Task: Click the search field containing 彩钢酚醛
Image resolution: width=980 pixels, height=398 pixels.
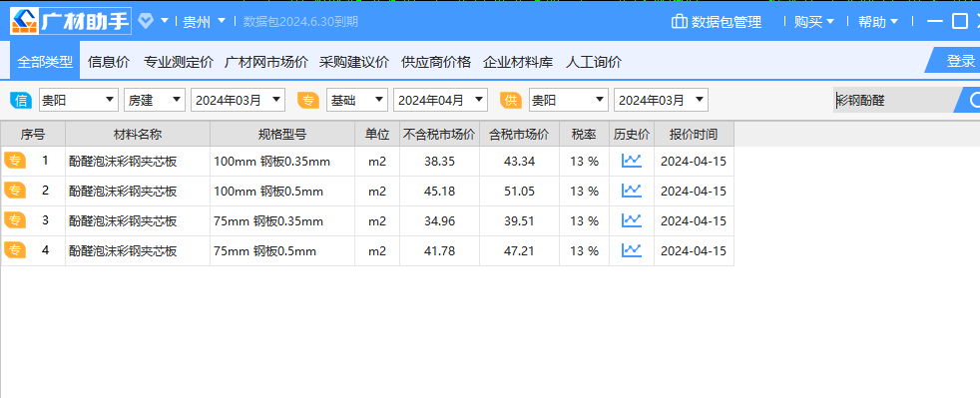Action: 894,100
